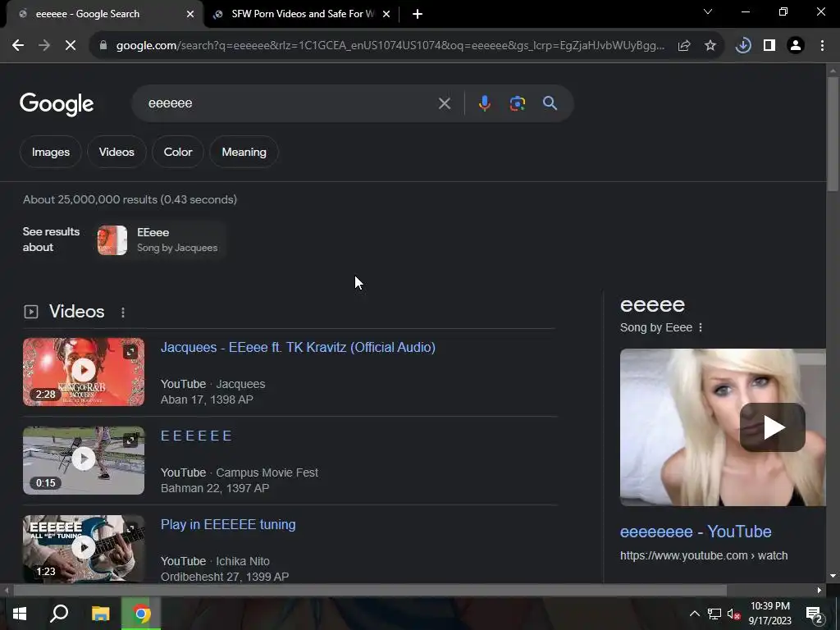Expand preview on E E E E E E thumbnail

point(130,441)
